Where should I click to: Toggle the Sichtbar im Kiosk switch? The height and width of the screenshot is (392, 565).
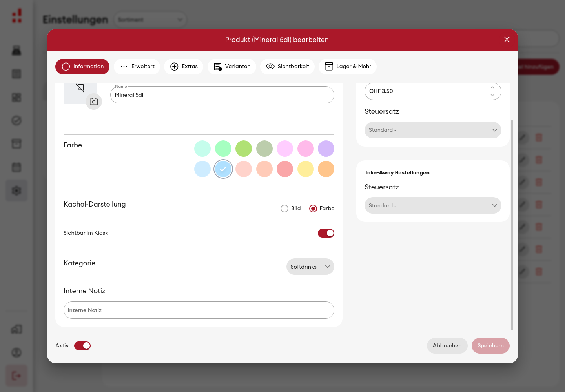tap(326, 233)
